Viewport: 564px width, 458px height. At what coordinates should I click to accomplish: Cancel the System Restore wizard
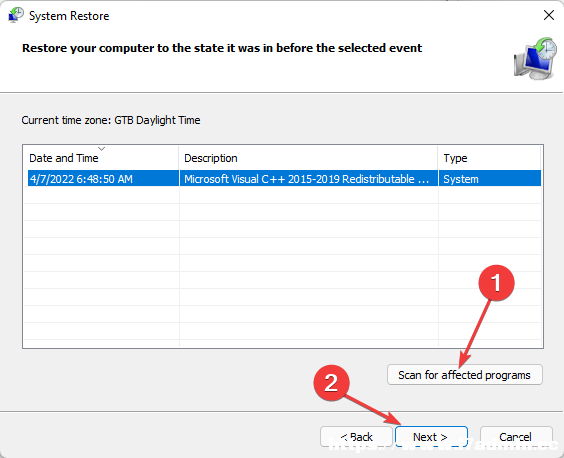(516, 437)
